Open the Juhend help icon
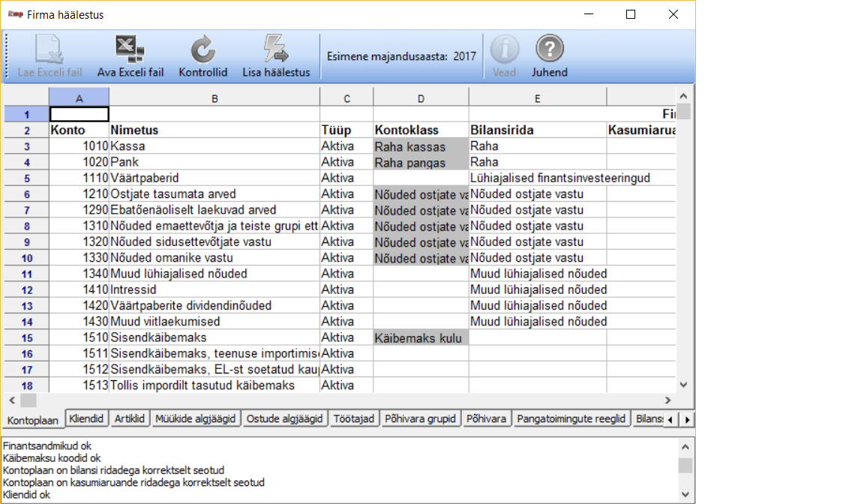This screenshot has height=504, width=864. click(549, 50)
